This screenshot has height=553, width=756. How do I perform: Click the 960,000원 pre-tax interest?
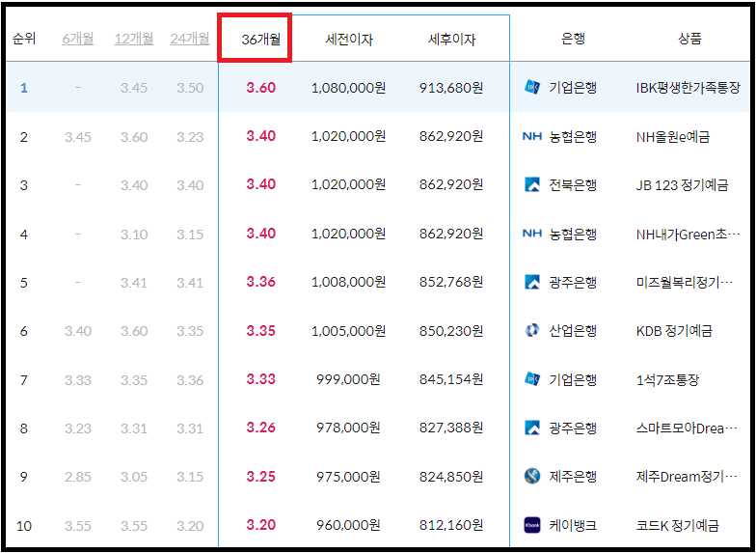(x=349, y=525)
